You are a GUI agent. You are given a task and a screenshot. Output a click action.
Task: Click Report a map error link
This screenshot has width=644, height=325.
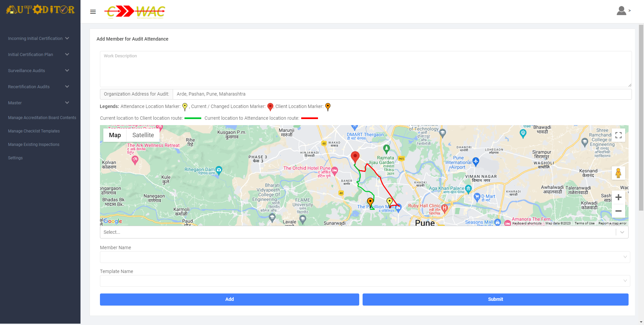612,223
